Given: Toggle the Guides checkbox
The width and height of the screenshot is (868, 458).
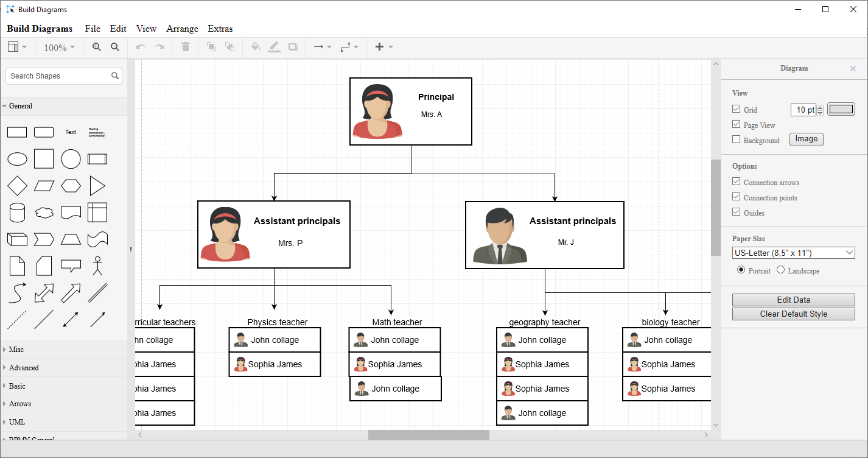Looking at the screenshot, I should point(737,212).
